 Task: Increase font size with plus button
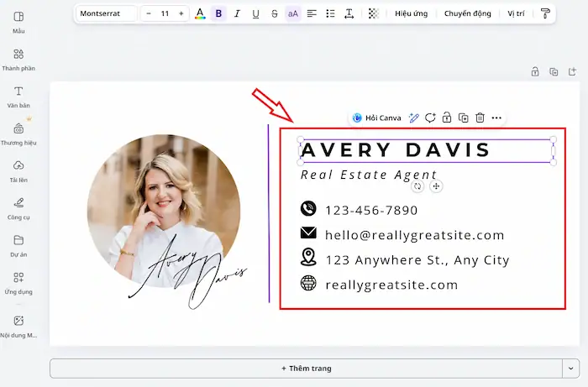[181, 13]
